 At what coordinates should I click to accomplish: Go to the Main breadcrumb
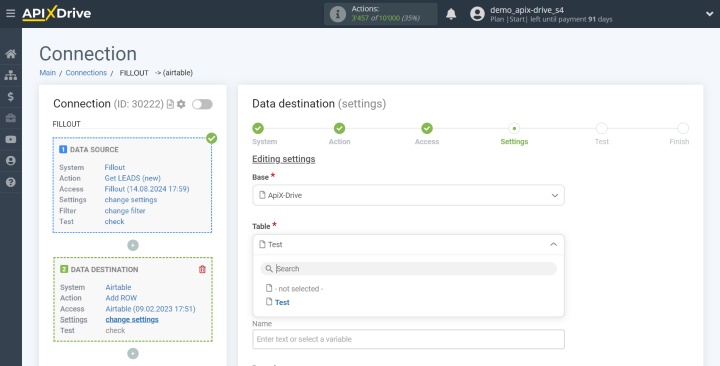[47, 73]
